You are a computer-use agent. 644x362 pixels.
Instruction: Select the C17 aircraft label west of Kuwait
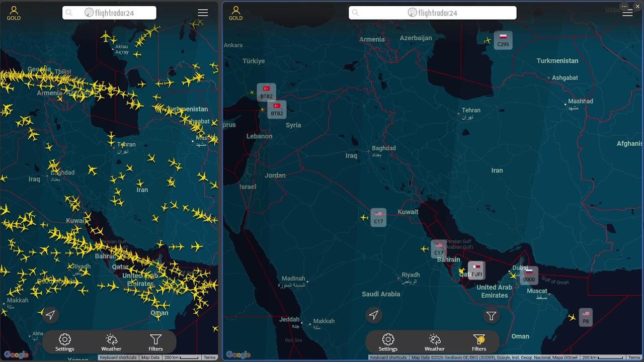[378, 218]
